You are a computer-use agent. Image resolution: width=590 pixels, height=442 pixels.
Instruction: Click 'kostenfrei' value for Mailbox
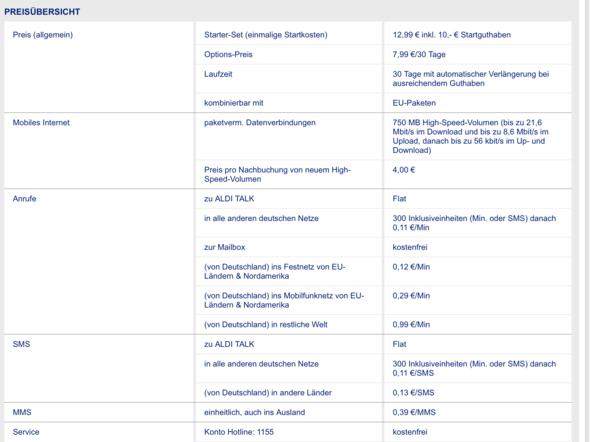tap(410, 248)
